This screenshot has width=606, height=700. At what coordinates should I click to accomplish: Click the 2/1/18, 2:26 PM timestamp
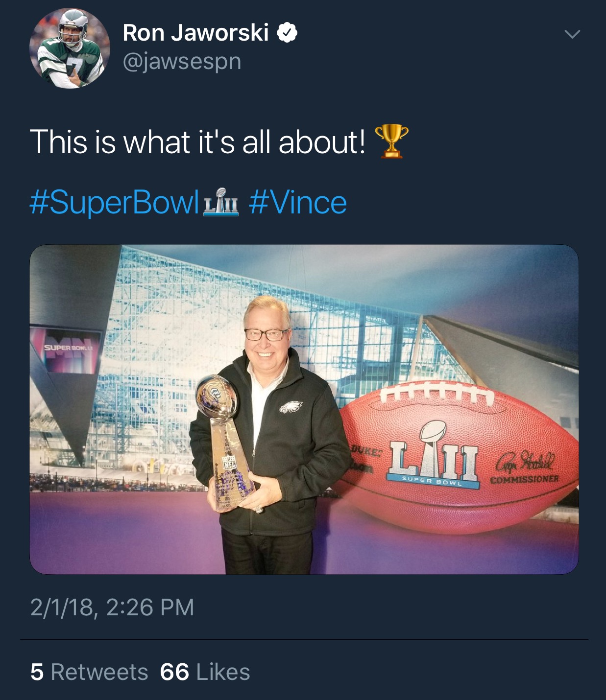(112, 607)
